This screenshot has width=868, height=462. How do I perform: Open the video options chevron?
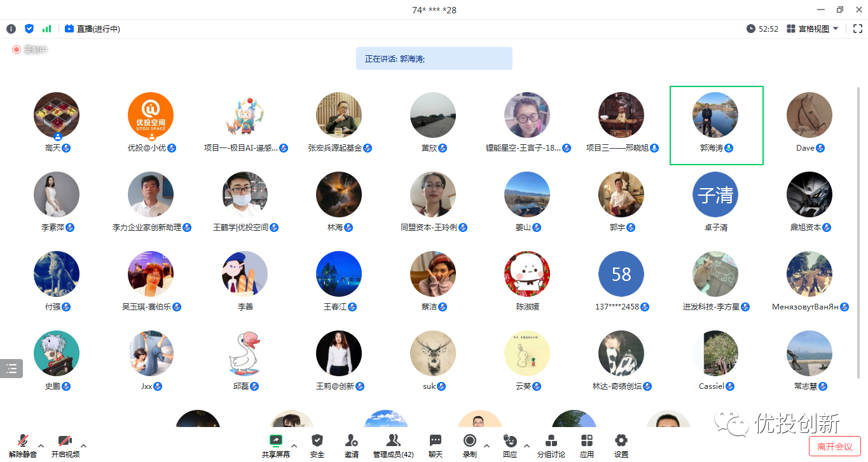(x=84, y=445)
